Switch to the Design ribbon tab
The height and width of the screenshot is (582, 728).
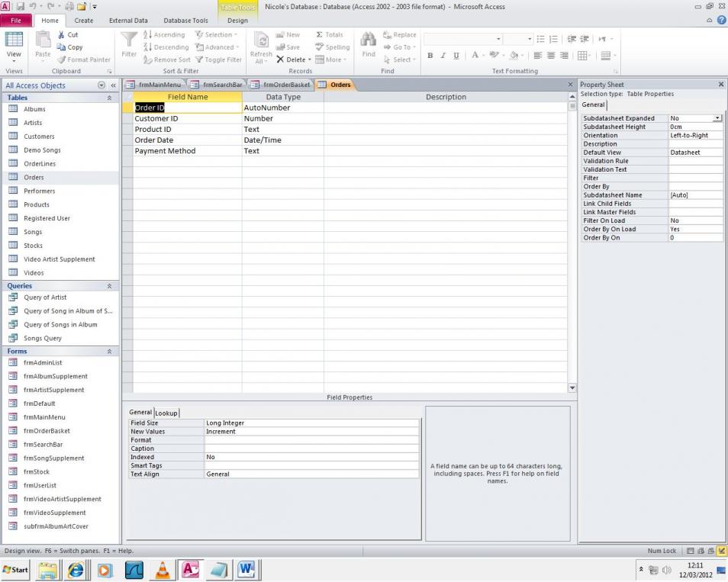238,21
